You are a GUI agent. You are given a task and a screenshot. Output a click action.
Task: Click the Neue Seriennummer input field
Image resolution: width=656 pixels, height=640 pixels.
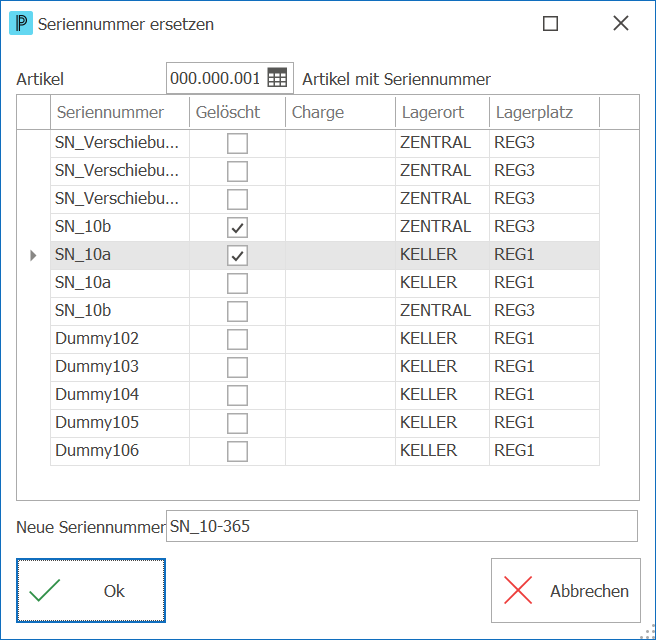click(x=402, y=526)
